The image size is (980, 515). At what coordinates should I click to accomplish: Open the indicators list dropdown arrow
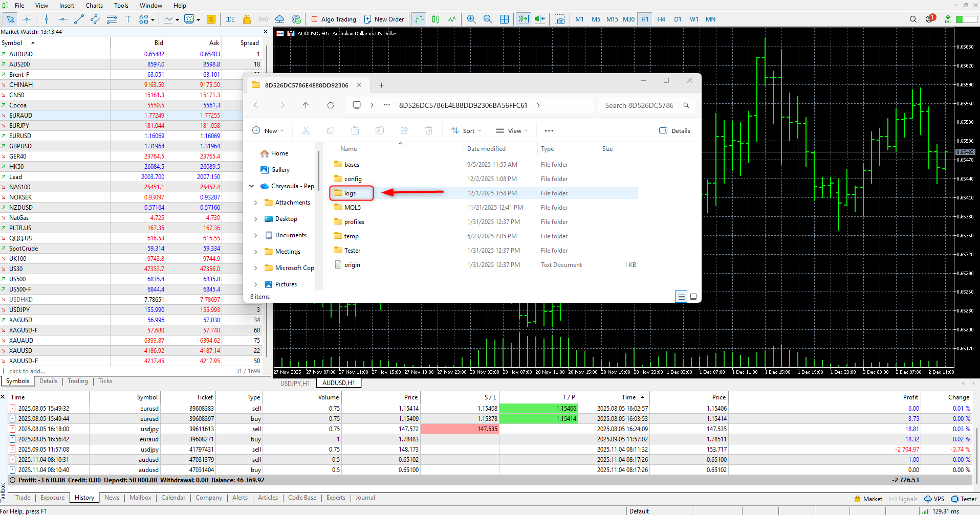[177, 19]
